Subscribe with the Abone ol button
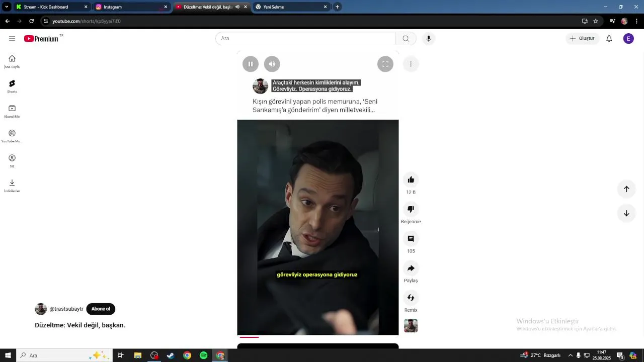The width and height of the screenshot is (644, 362). pyautogui.click(x=101, y=309)
